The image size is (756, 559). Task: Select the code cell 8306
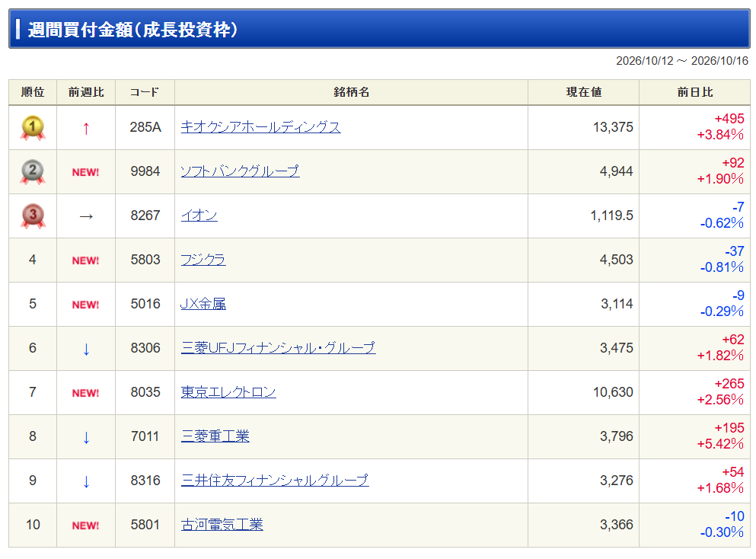coord(145,348)
